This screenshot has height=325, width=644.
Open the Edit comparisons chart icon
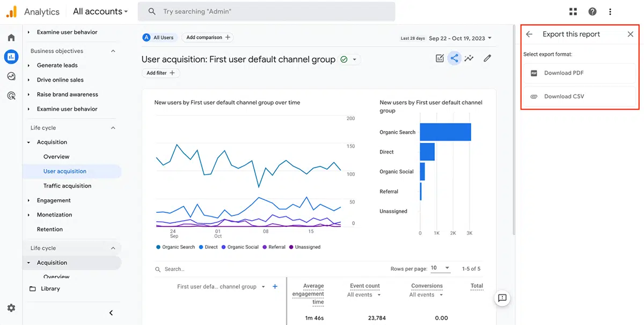click(x=440, y=58)
